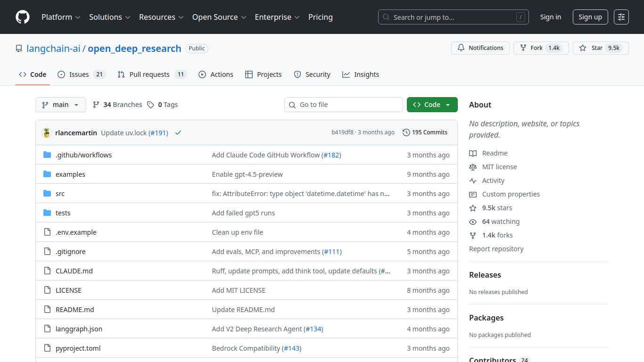The image size is (644, 362).
Task: Open the command palette icon near Sign up
Action: [621, 16]
